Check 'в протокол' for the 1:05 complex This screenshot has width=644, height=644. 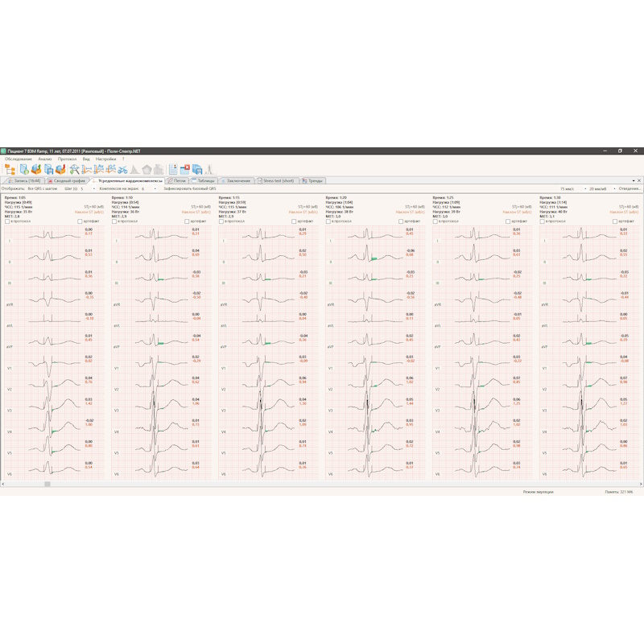pyautogui.click(x=7, y=221)
